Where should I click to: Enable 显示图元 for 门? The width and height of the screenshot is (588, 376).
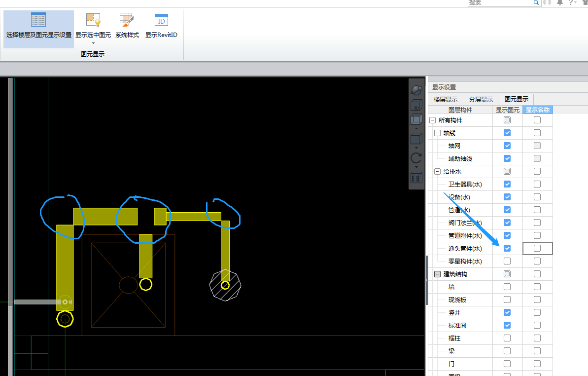(507, 364)
